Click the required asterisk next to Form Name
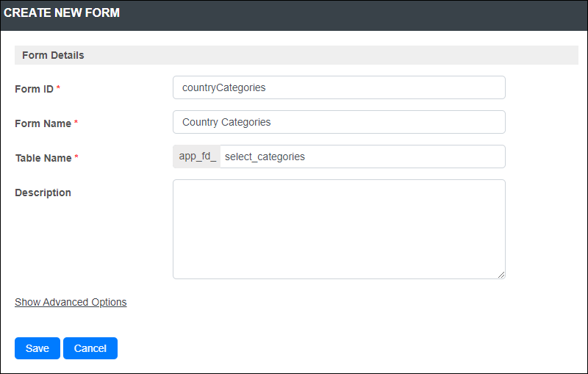Viewport: 588px width, 374px height. click(x=76, y=122)
